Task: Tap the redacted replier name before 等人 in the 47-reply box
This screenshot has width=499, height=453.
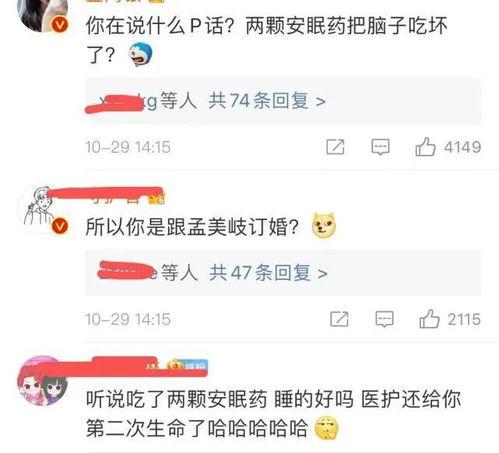Action: (x=127, y=271)
